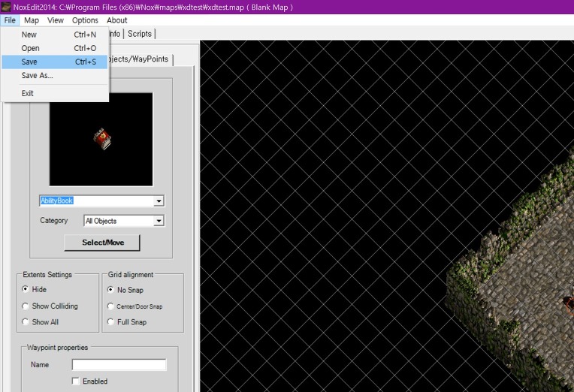Click the NoxEdit app icon in title bar
This screenshot has width=574, height=392.
click(x=6, y=7)
